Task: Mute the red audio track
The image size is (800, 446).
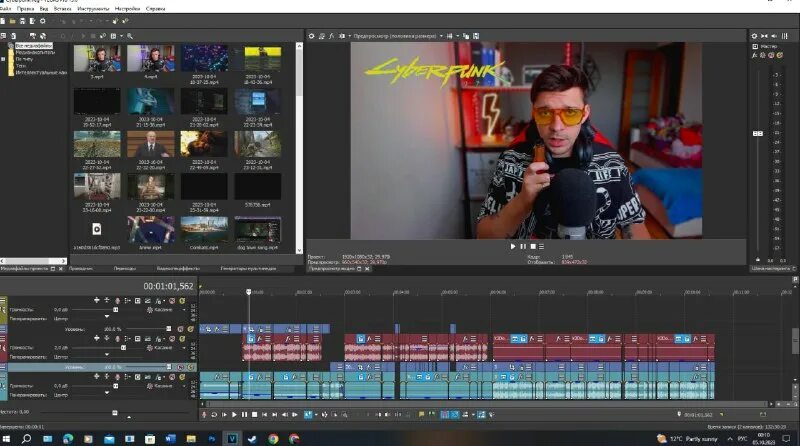Action: 172,339
